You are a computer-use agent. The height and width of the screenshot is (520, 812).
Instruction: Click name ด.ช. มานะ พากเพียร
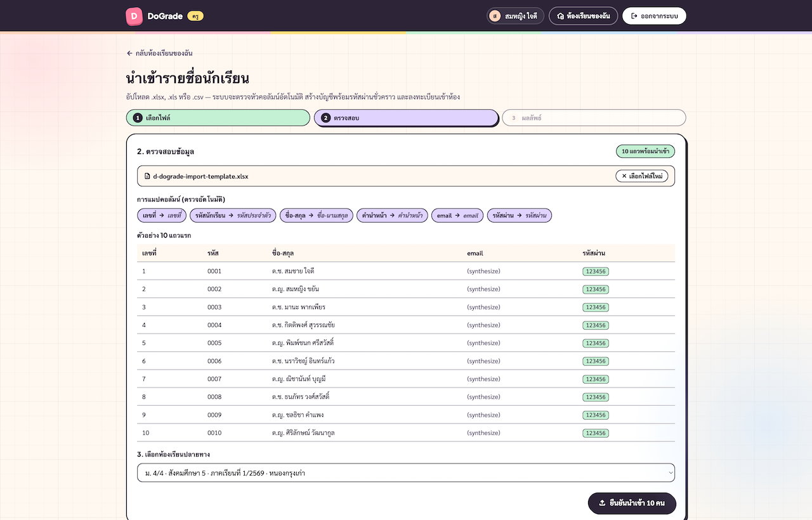point(299,307)
